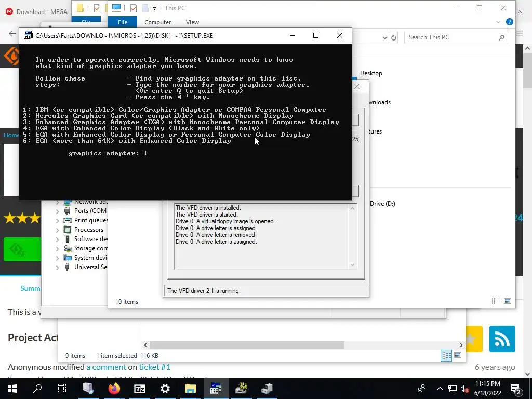Screen dimensions: 532x399
Task: Launch Firefox from the taskbar
Action: pos(114,389)
